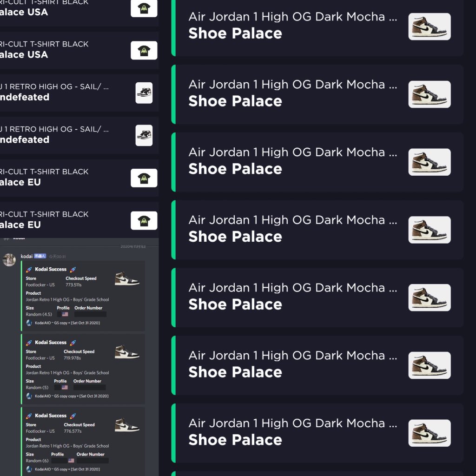Click RETRO HIGH OG - SAIL title on second Undefeated card

coord(54,129)
